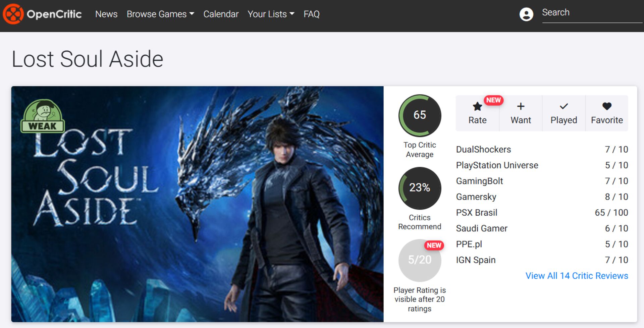Click the OpenCritic wordmark text

pyautogui.click(x=54, y=14)
